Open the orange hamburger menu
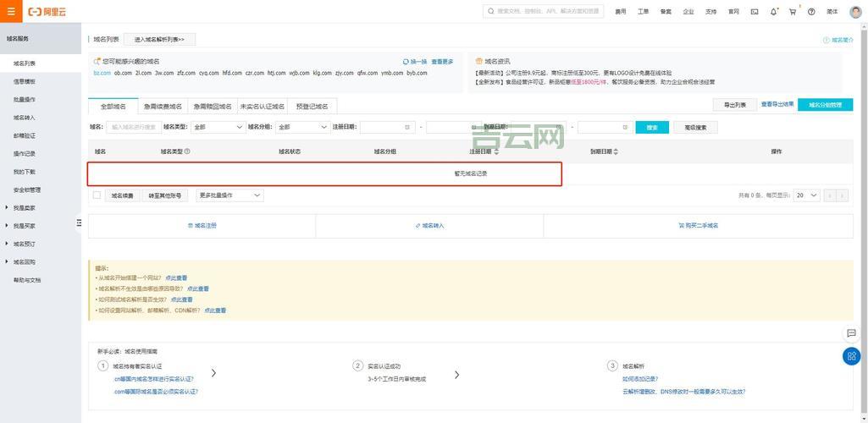868x423 pixels. 11,12
